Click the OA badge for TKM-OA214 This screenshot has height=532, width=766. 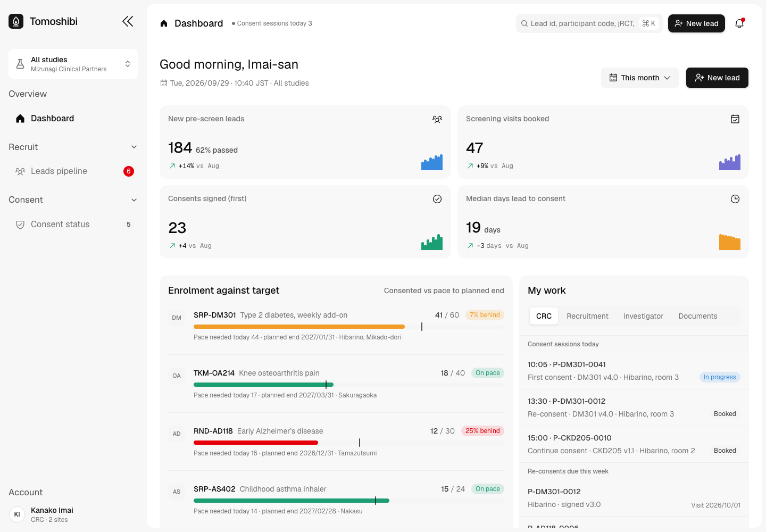177,376
